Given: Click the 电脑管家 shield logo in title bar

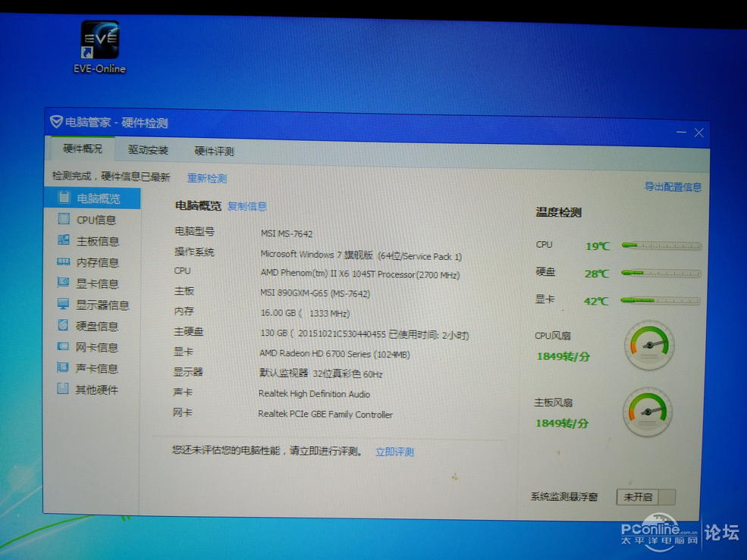Looking at the screenshot, I should click(x=55, y=121).
